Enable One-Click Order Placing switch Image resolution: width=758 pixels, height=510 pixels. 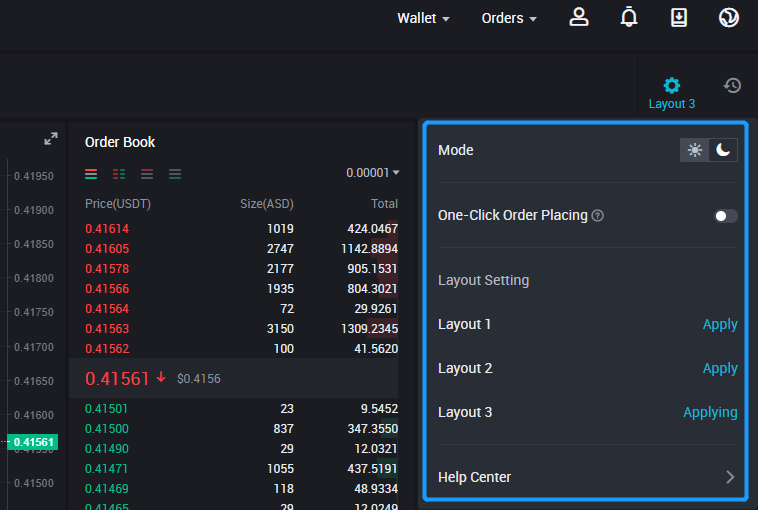click(725, 216)
